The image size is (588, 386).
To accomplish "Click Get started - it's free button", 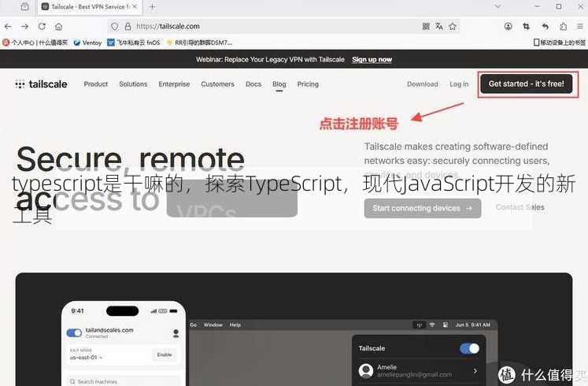I will point(526,84).
